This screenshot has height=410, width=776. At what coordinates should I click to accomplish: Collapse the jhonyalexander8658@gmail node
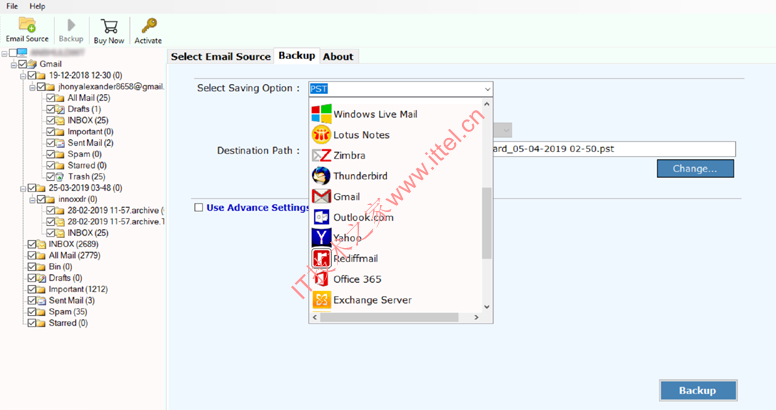click(x=32, y=87)
